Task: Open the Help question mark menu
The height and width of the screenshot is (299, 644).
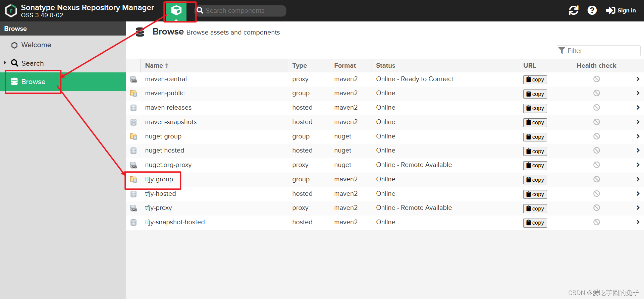Action: 592,10
